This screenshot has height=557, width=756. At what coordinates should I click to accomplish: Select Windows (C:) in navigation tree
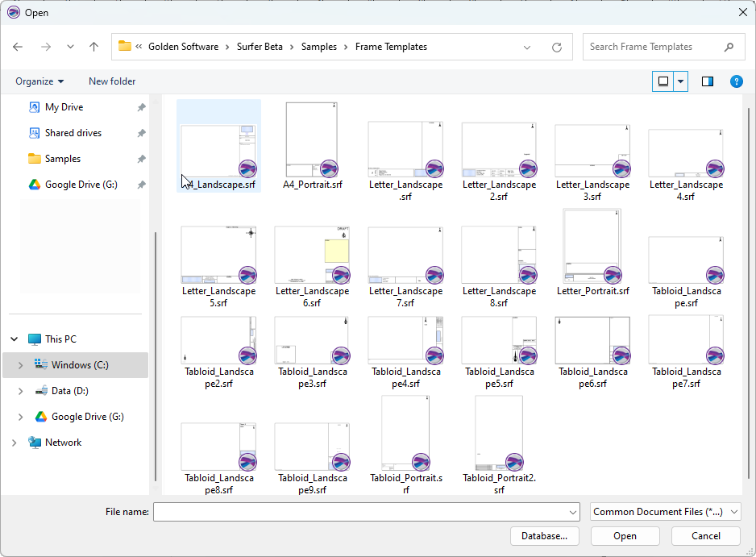80,365
